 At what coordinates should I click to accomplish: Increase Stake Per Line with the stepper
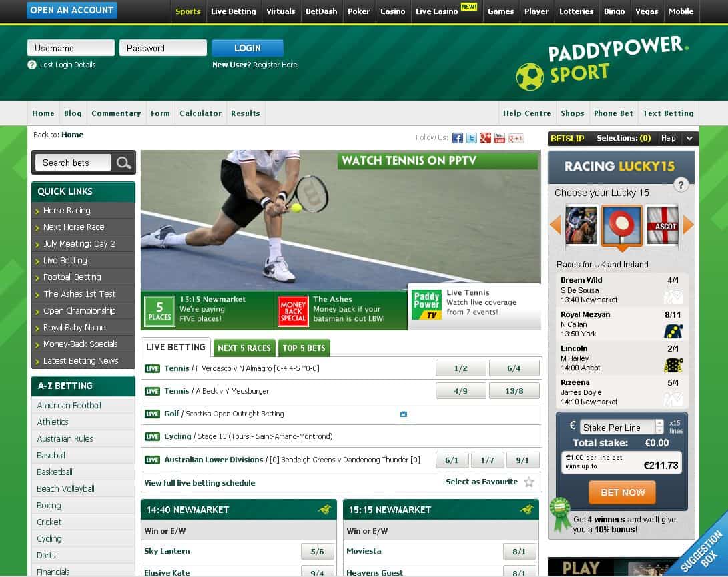pos(659,423)
